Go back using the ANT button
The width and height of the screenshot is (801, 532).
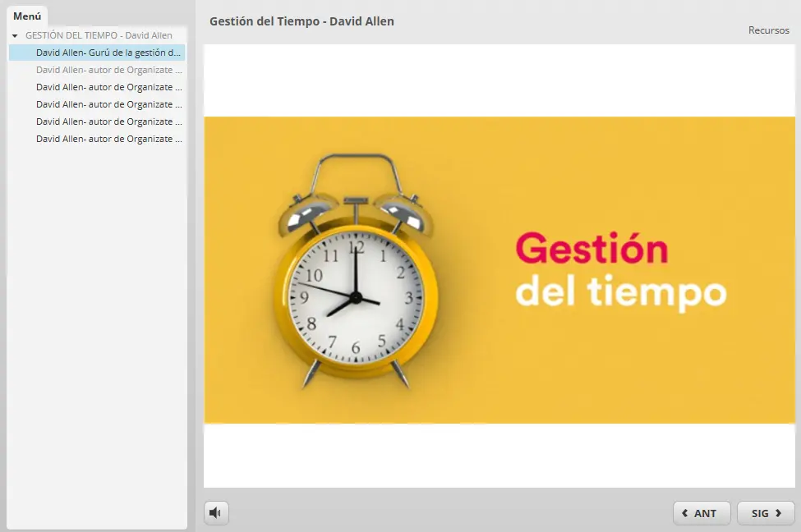coord(702,512)
